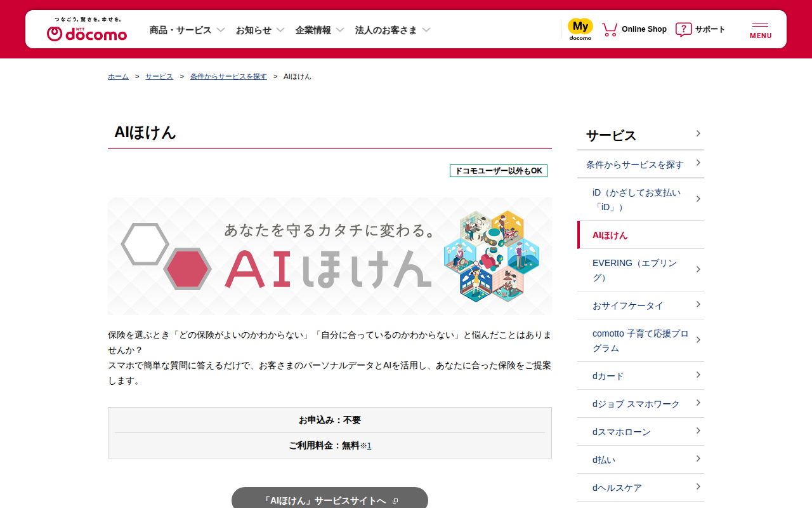Viewport: 812px width, 508px height.
Task: Select おサイフケータイ sidebar item
Action: pos(641,305)
